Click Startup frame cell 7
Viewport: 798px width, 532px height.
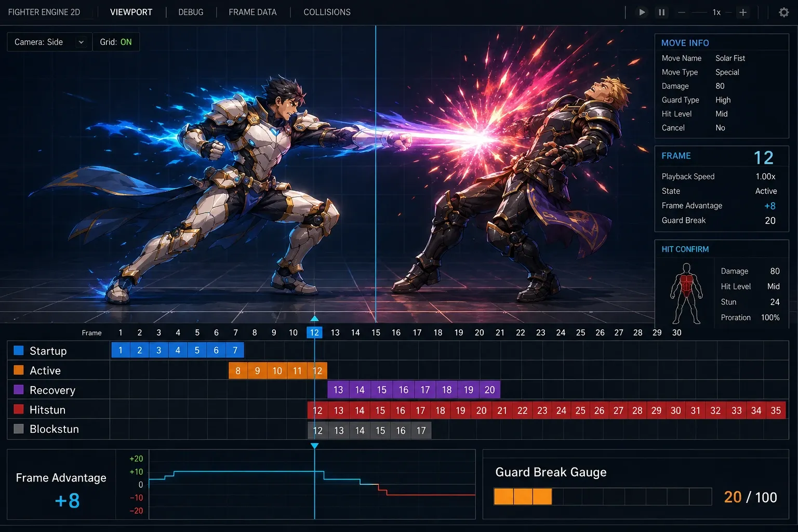(x=235, y=350)
